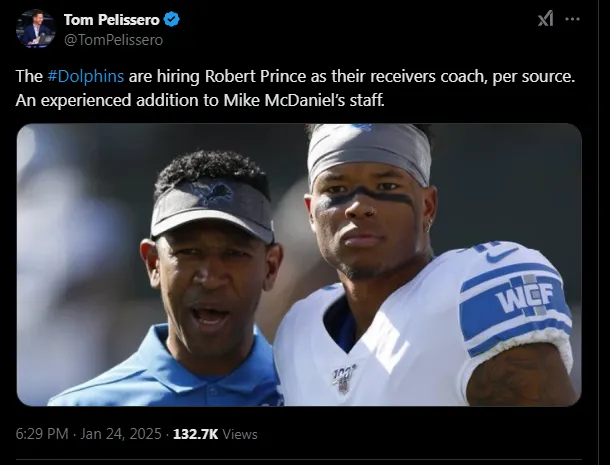Open the 6:29 PM timestamp link

coord(43,434)
